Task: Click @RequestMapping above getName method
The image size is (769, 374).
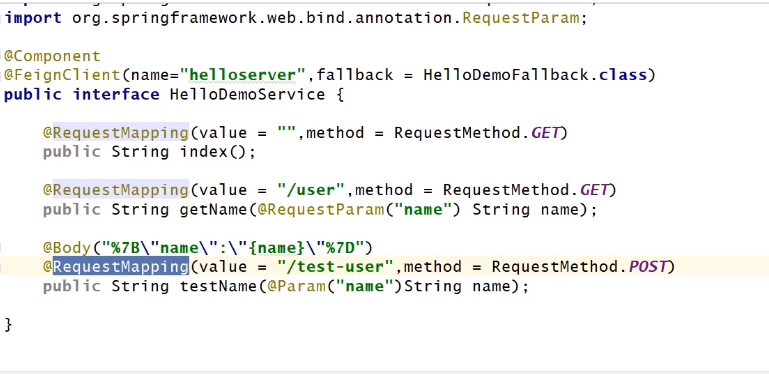Action: click(116, 190)
